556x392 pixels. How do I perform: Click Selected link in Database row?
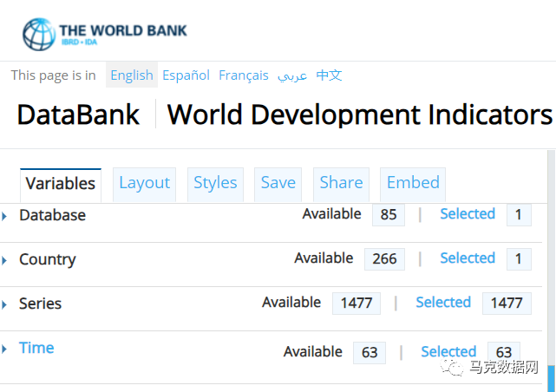click(x=468, y=213)
